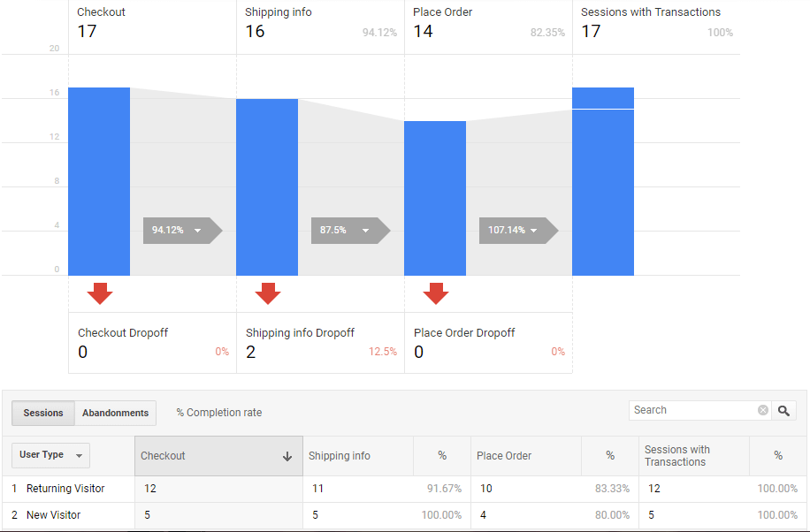Click New Visitor Place Order value 4
This screenshot has width=810, height=532.
[483, 515]
